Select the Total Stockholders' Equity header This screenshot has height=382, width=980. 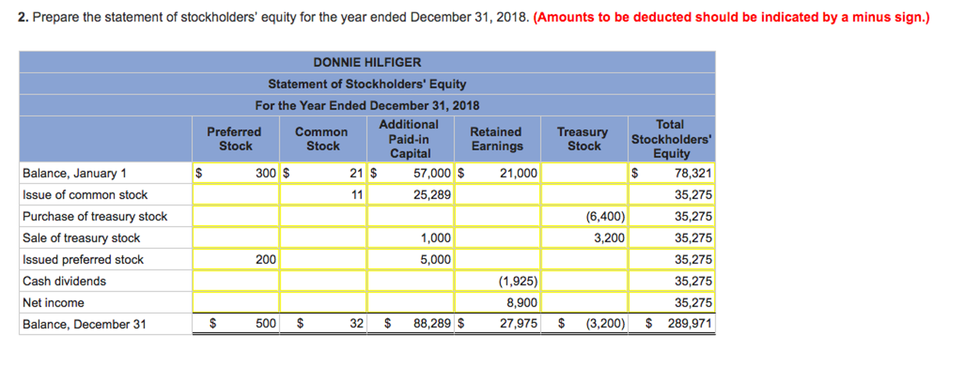point(671,139)
